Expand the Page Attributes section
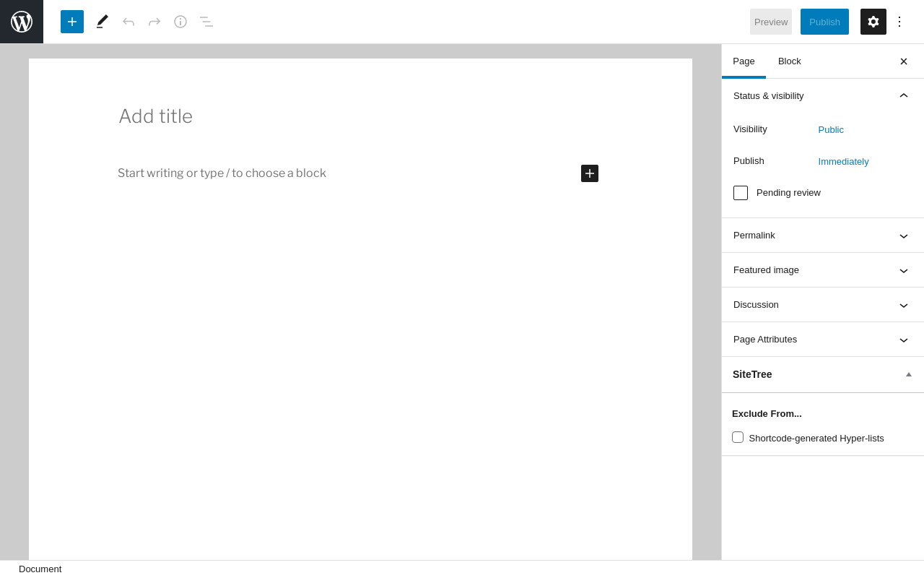Viewport: 924px width, 578px height. click(x=822, y=340)
